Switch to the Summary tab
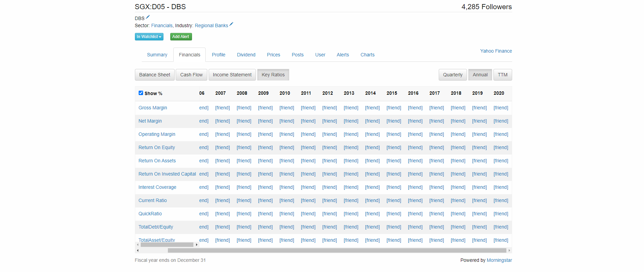This screenshot has width=644, height=272. click(x=157, y=55)
